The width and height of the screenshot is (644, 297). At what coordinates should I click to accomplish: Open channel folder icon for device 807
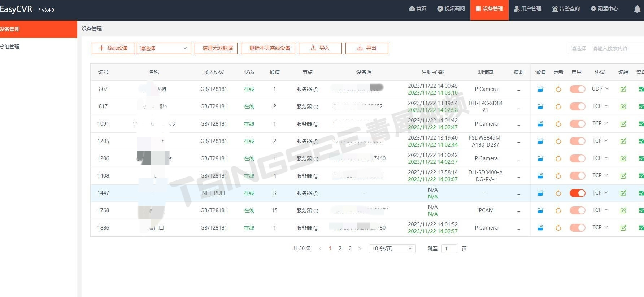[540, 89]
